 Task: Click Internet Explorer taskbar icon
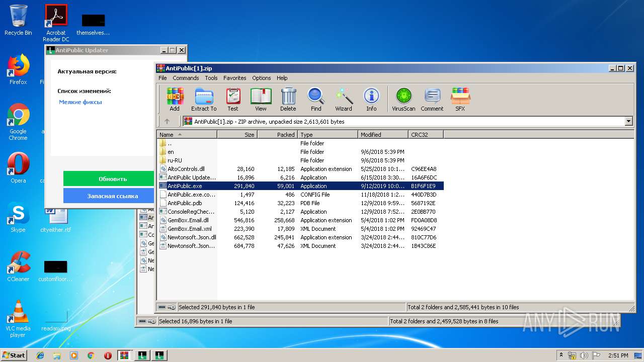[x=40, y=355]
